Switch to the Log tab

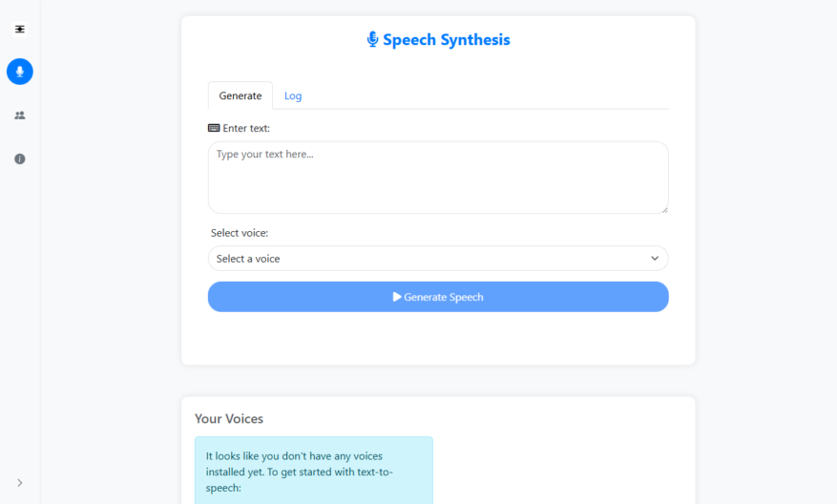tap(293, 95)
